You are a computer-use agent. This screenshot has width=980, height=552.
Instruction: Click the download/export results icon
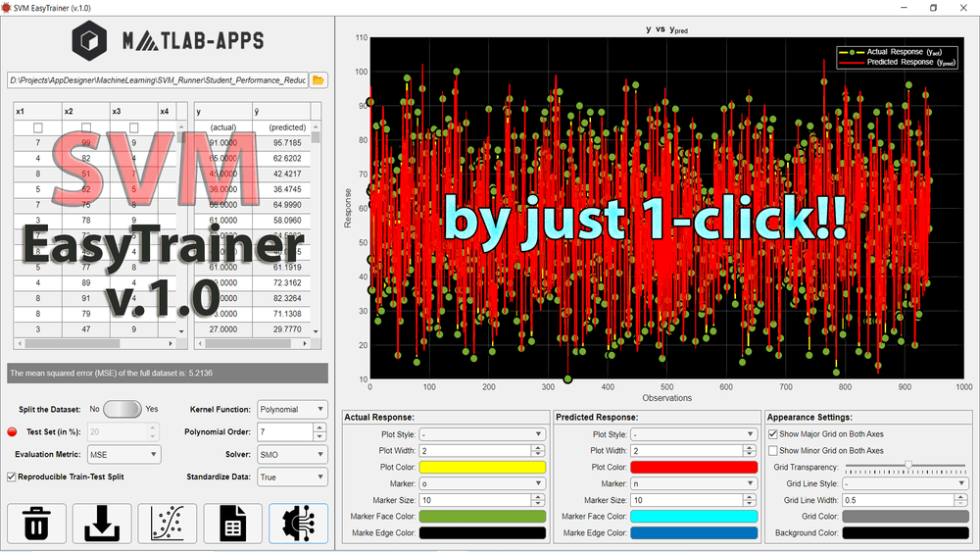click(102, 524)
